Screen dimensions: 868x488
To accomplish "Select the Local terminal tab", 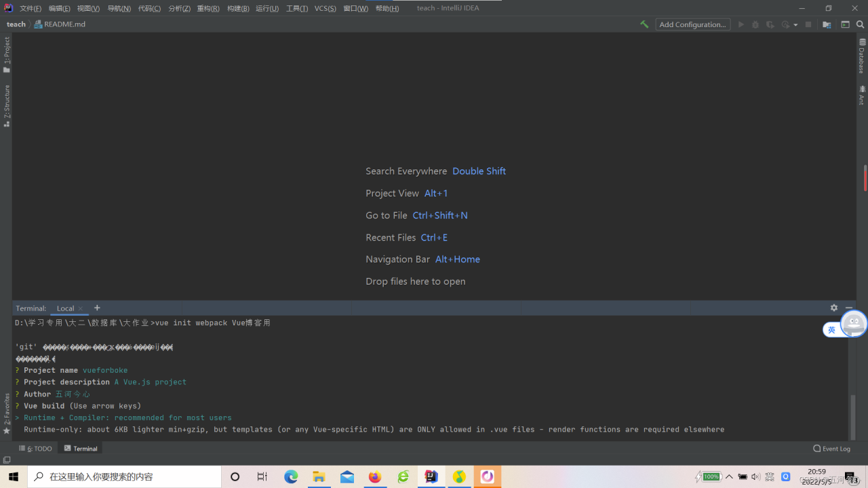I will pos(65,308).
